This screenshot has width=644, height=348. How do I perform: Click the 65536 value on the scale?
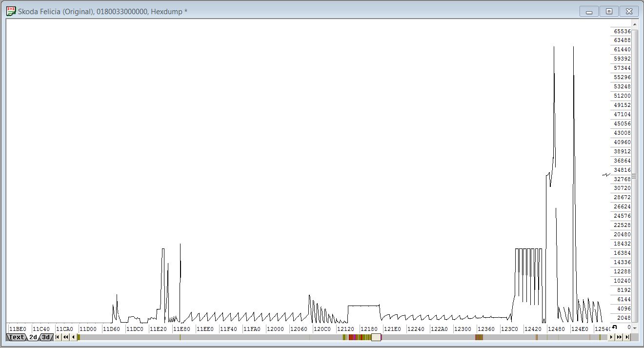point(622,31)
